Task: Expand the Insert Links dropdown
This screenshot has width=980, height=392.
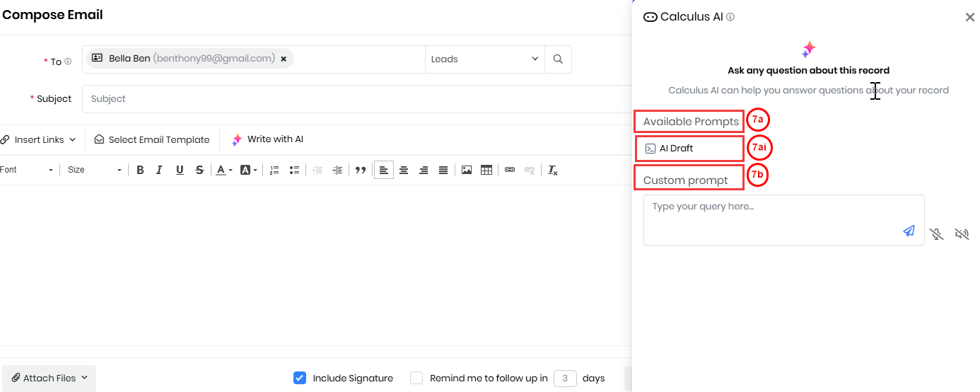Action: point(39,140)
